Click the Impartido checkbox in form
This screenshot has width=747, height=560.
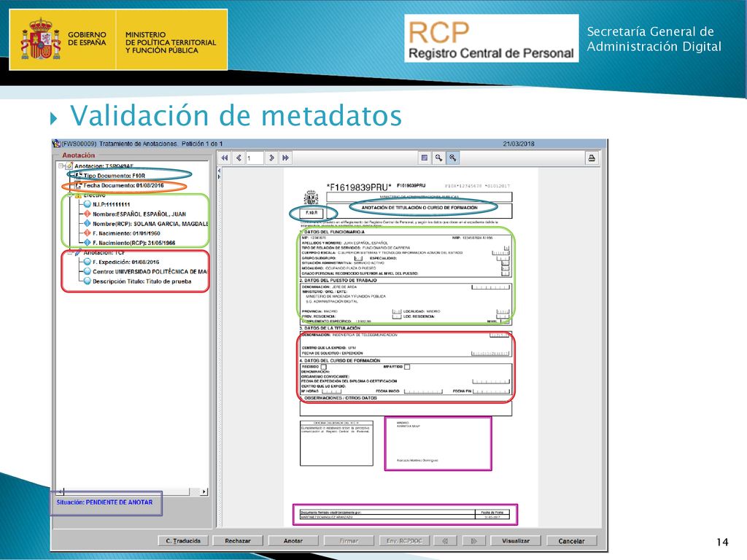407,367
